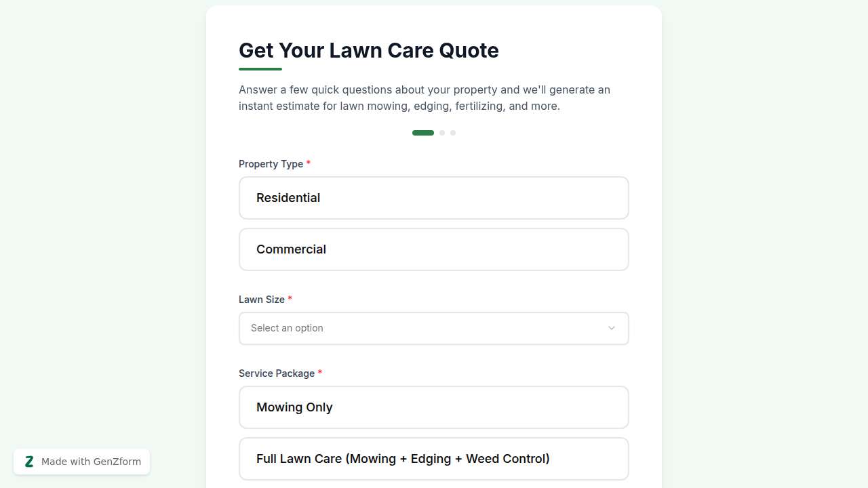868x488 pixels.
Task: Click the second step indicator dot
Action: [442, 133]
